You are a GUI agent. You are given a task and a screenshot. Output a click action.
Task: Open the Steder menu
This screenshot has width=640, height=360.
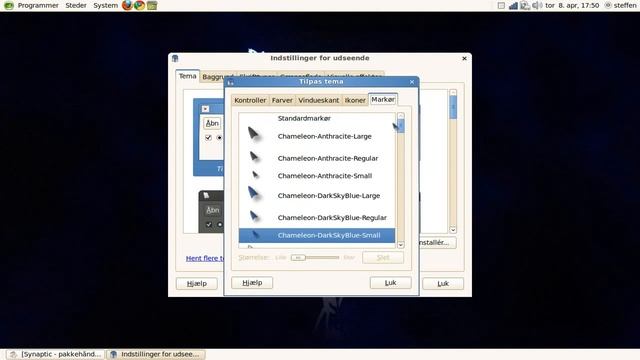pyautogui.click(x=76, y=5)
